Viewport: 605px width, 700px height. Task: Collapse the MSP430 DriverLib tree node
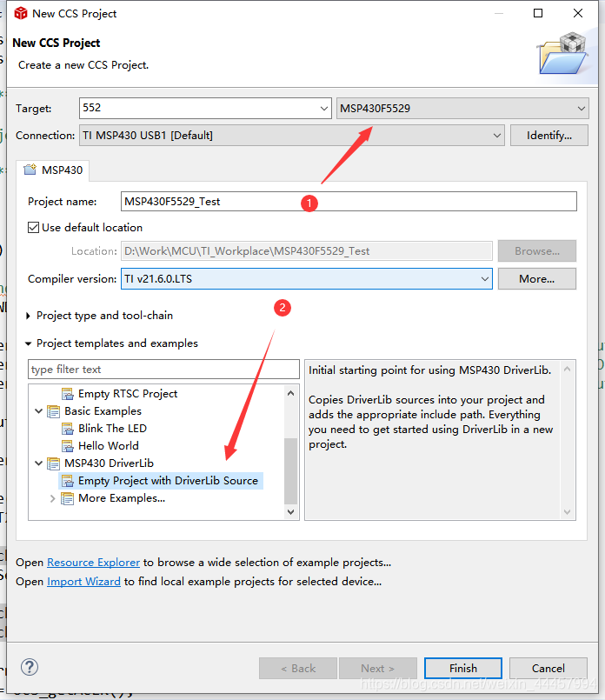point(39,463)
